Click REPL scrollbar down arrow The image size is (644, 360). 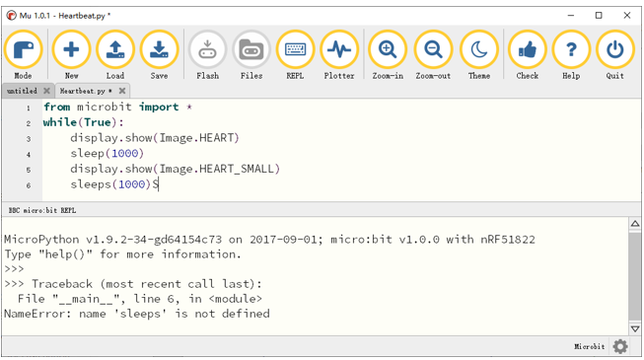tap(635, 329)
